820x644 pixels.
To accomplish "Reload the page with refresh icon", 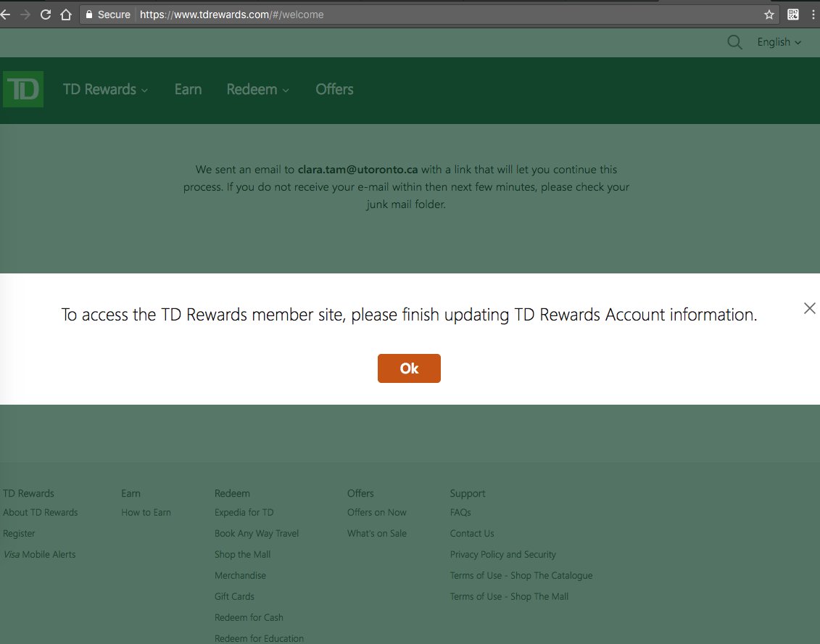I will [46, 15].
